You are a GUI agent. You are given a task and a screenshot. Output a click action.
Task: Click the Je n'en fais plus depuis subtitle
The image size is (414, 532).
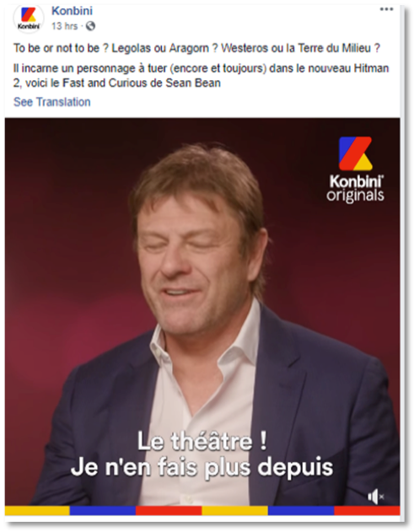202,468
